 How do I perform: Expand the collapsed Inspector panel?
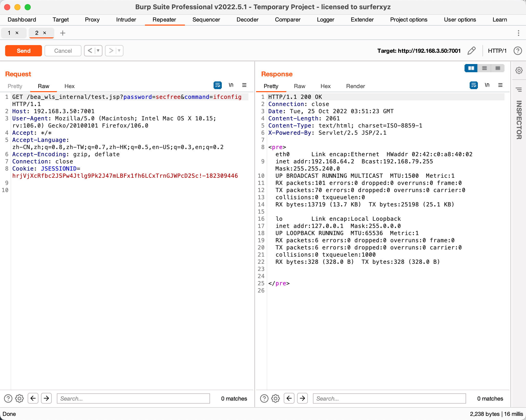point(519,120)
